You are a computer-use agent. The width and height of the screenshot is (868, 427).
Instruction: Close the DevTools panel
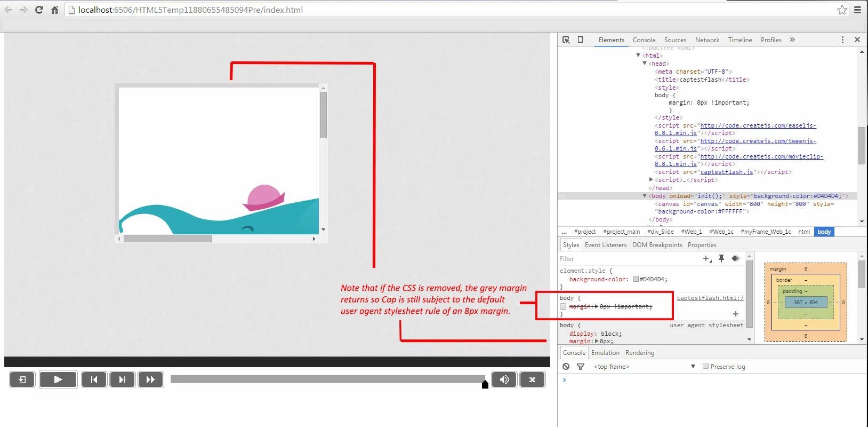tap(857, 40)
